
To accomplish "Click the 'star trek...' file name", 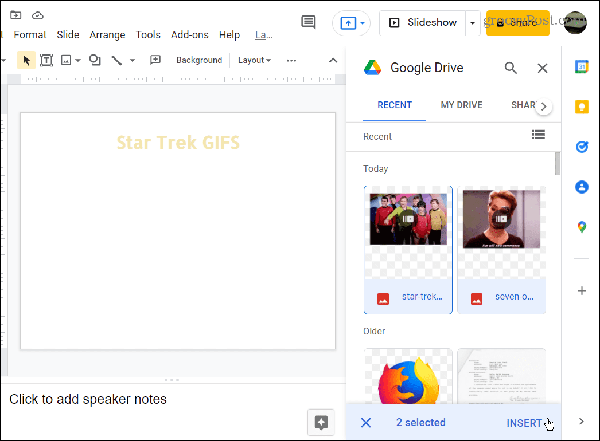I will click(x=422, y=297).
